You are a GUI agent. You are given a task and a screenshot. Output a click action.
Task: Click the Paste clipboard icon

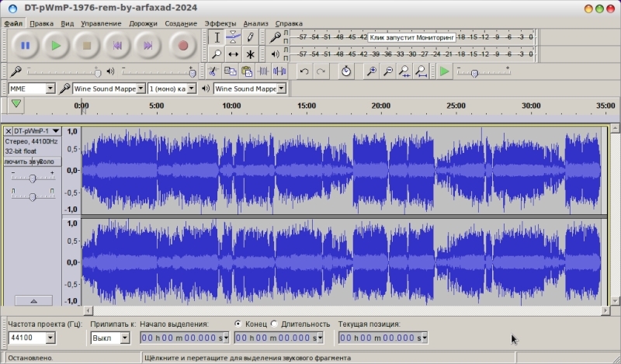(246, 71)
